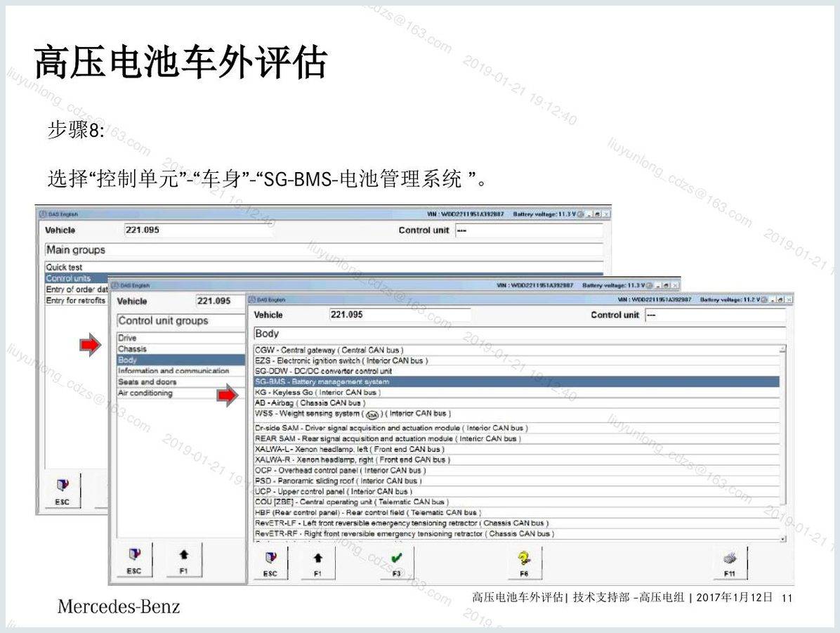Click ESC icon in front Body window

(x=270, y=563)
